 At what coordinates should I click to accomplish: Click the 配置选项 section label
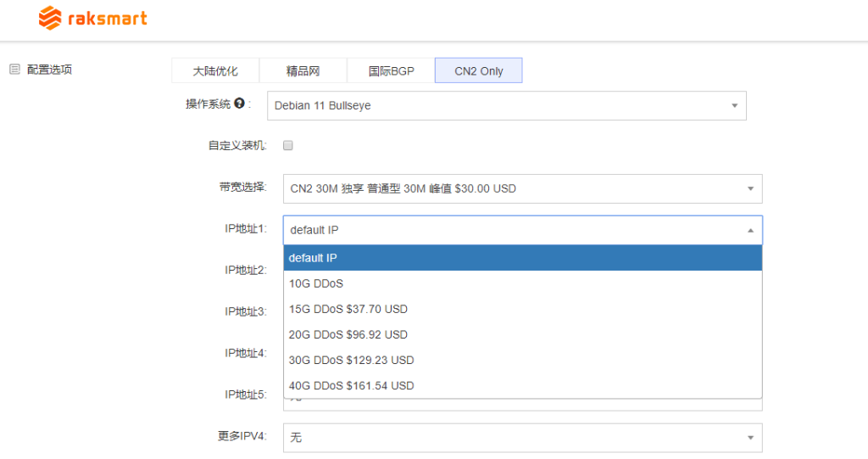49,70
